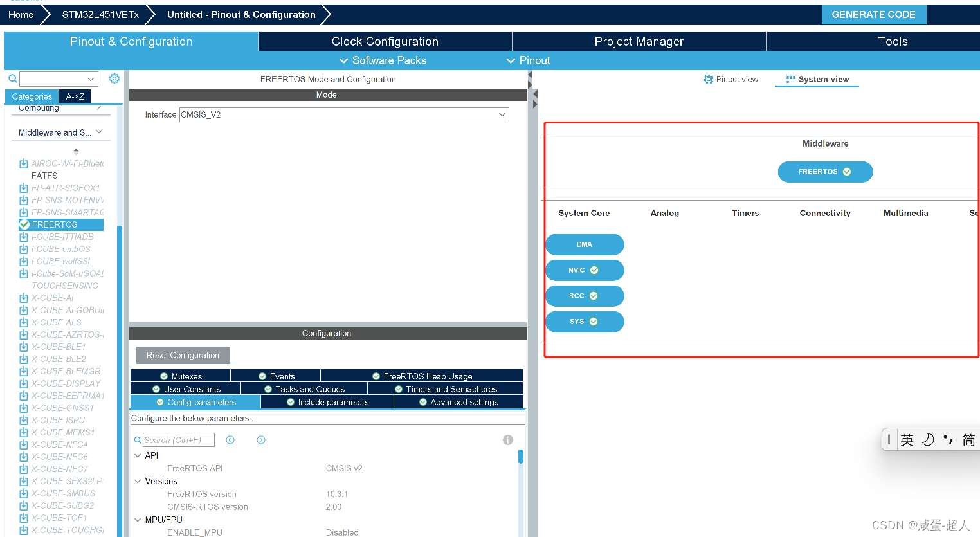
Task: Open the Pinout dropdown menu
Action: [x=528, y=60]
